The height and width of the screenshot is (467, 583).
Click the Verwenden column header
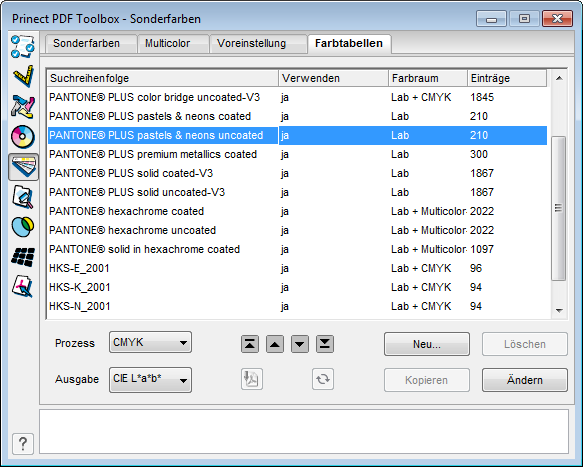pos(334,78)
